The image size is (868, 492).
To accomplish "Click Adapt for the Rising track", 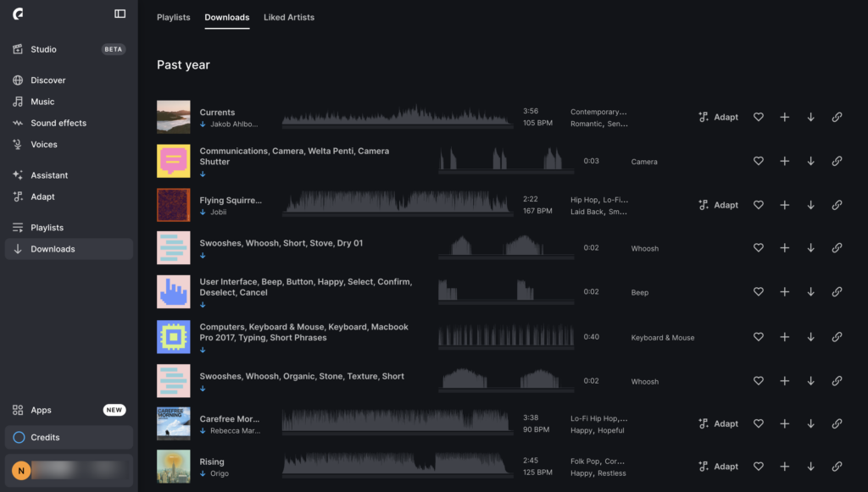I will 718,467.
